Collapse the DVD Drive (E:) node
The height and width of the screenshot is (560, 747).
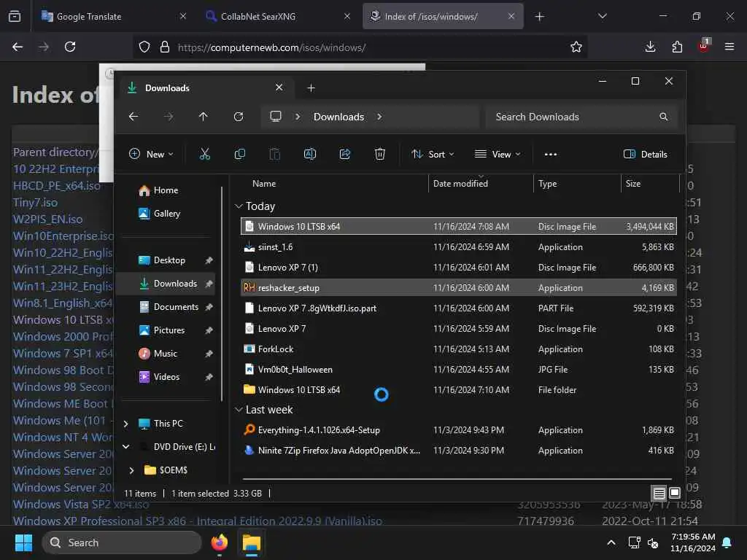pyautogui.click(x=125, y=447)
